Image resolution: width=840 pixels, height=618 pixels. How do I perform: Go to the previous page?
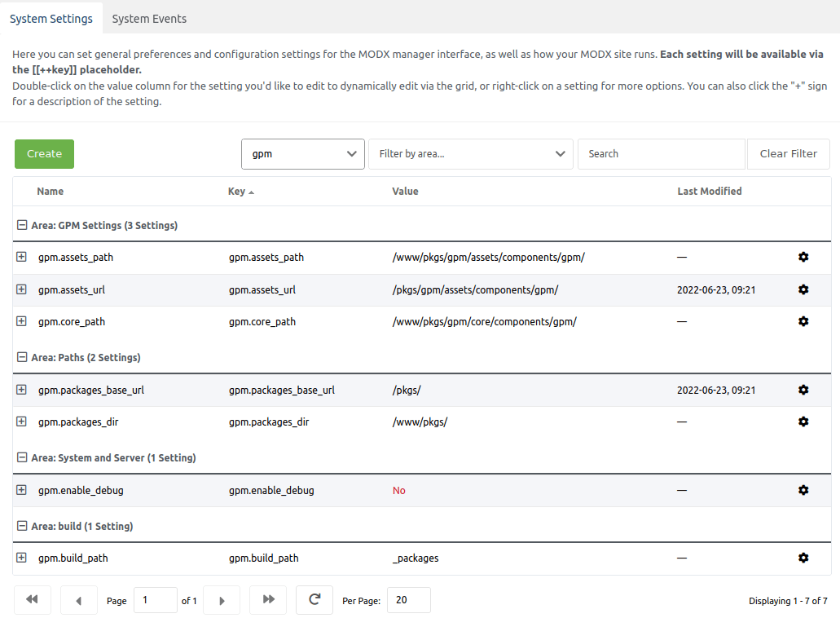click(x=78, y=599)
